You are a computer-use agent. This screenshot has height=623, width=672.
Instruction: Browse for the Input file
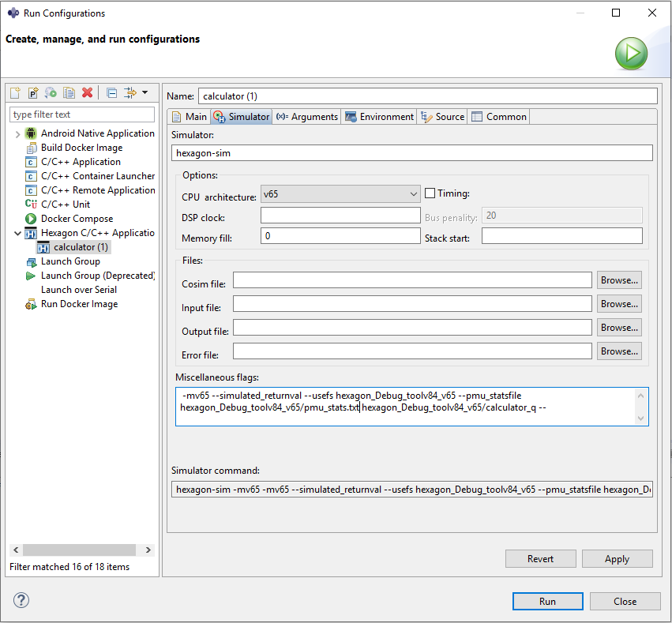point(619,304)
